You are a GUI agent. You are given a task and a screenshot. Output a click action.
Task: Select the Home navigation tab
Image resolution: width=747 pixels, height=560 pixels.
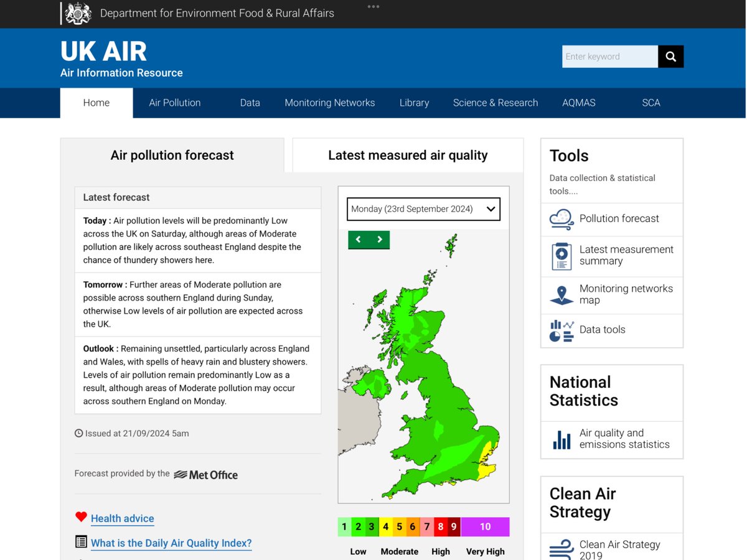point(96,103)
